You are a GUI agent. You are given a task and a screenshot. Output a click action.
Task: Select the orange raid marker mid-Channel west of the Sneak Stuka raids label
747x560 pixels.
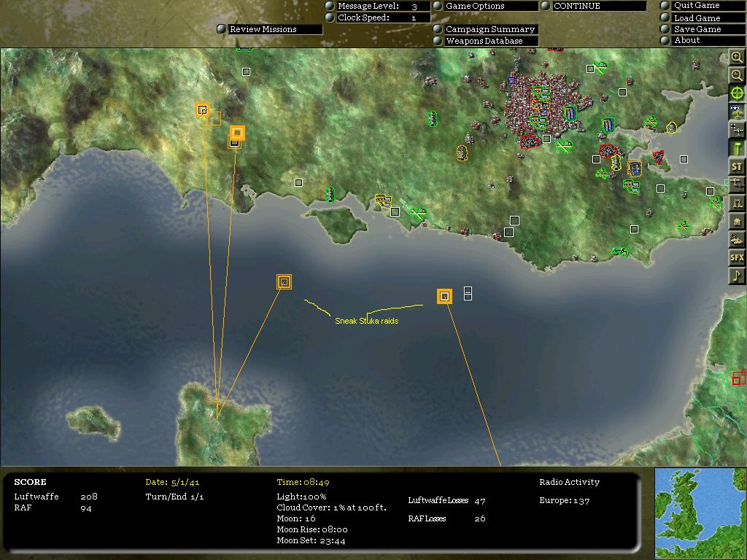[x=284, y=282]
